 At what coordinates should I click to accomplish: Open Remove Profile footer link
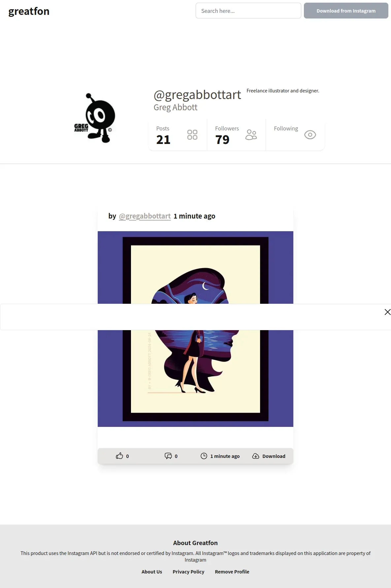click(x=232, y=572)
